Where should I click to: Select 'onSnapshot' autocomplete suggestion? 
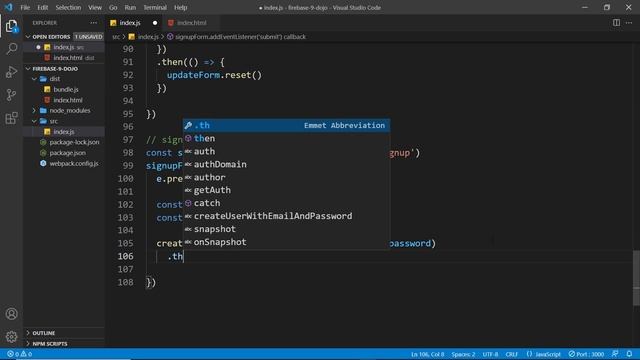point(286,242)
